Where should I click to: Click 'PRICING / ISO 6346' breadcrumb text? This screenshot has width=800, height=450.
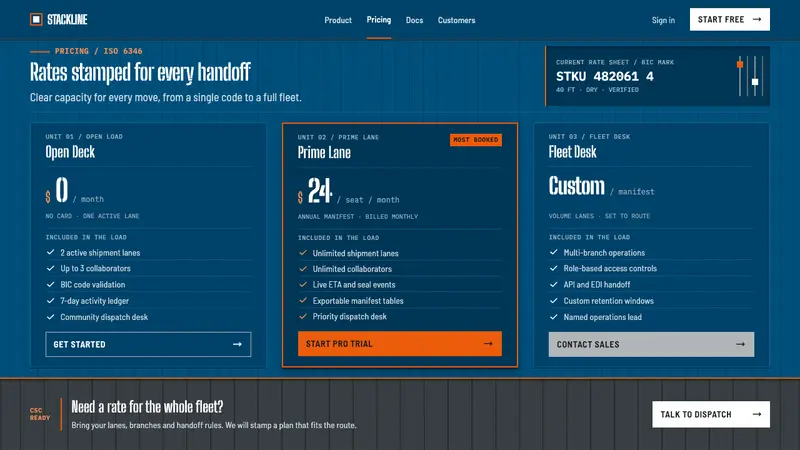pos(98,51)
